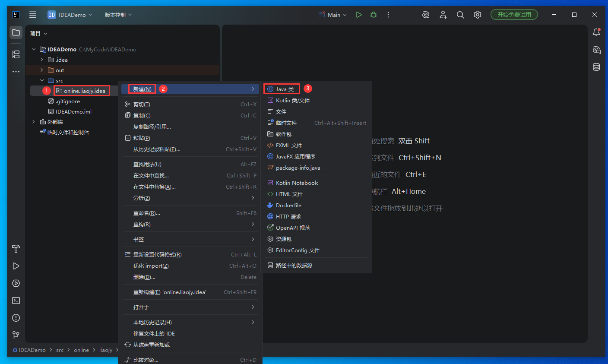The height and width of the screenshot is (364, 608).
Task: Open the 项目 view dropdown
Action: click(x=38, y=33)
